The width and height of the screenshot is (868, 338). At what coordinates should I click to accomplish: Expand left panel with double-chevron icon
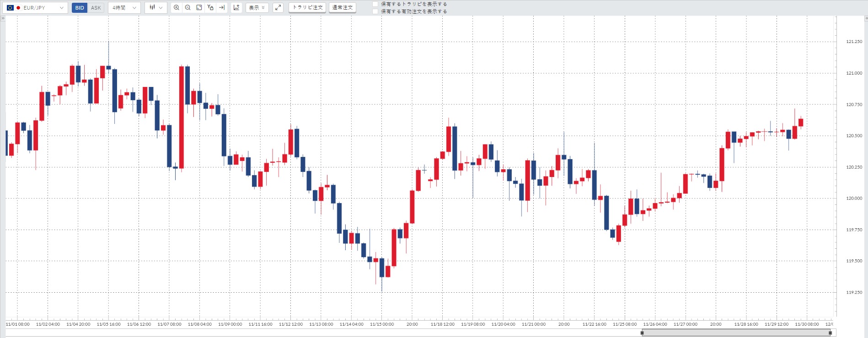[3, 18]
